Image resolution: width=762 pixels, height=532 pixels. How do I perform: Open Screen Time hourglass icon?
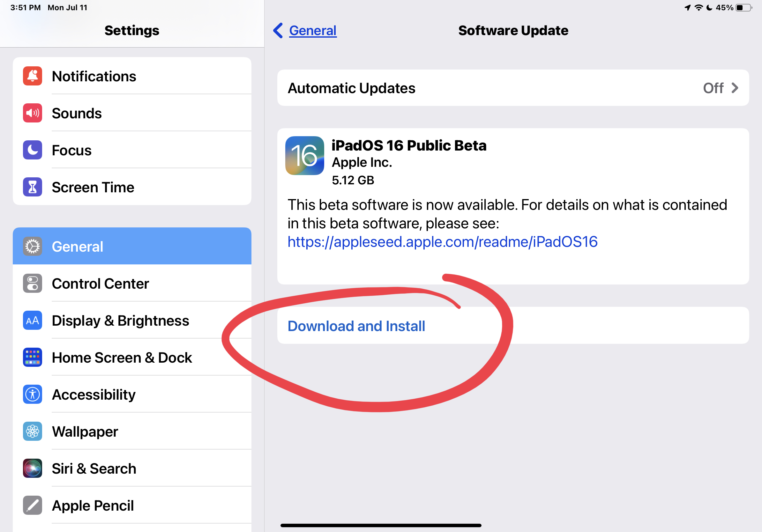click(33, 187)
